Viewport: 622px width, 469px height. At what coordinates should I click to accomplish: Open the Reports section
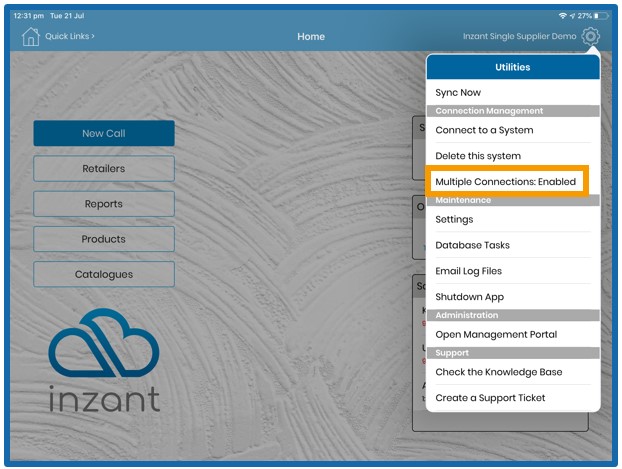point(104,204)
